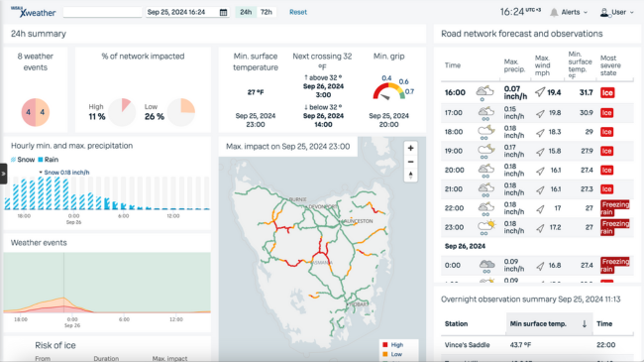Click the 23:00 Freezing rain badge
This screenshot has width=644, height=362.
(x=615, y=227)
